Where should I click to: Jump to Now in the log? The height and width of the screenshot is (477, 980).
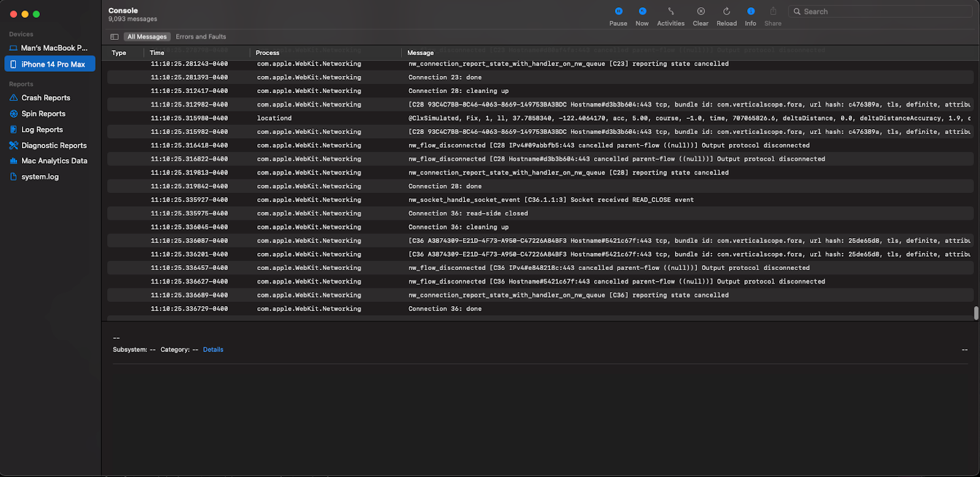point(642,16)
